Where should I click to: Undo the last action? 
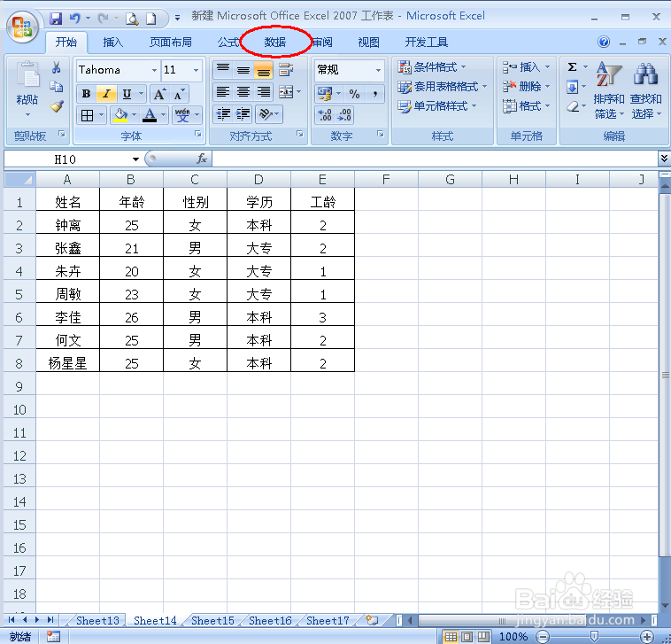coord(75,19)
